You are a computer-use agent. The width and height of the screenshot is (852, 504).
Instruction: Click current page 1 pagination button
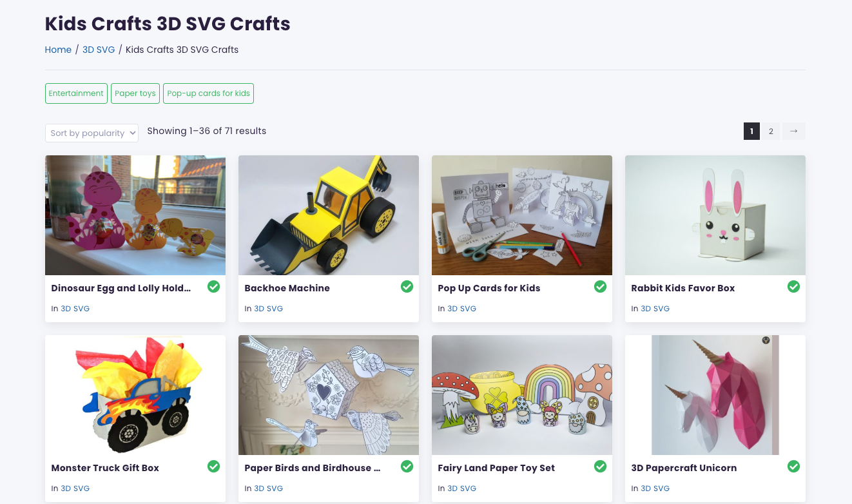(x=751, y=131)
